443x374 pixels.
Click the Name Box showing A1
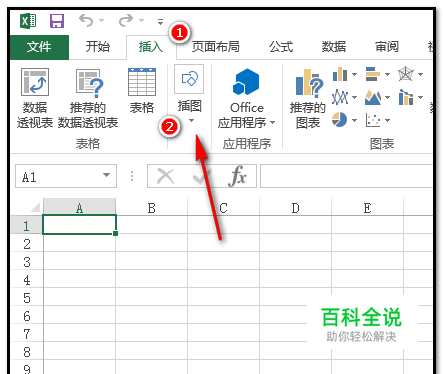tap(66, 176)
